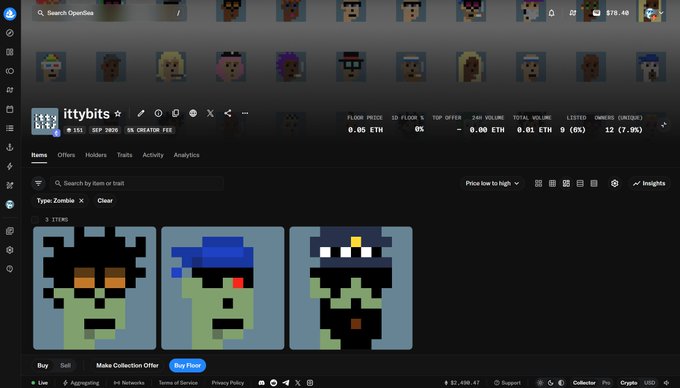
Task: Open the Price low to high sort dropdown
Action: [x=492, y=183]
